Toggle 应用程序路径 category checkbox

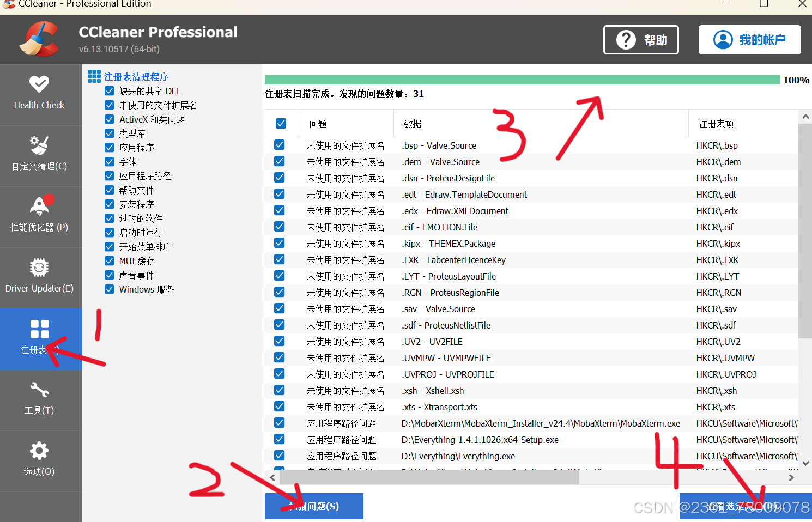pyautogui.click(x=110, y=176)
